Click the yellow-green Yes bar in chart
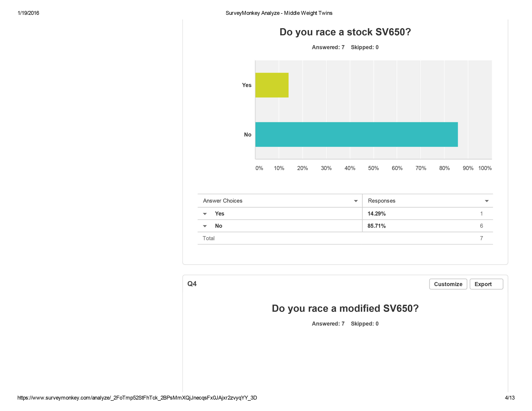Screen dimensions: 532x411 [272, 85]
